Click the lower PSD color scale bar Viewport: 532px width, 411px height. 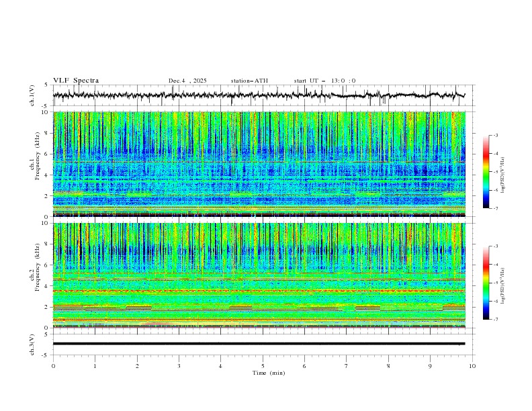click(486, 283)
